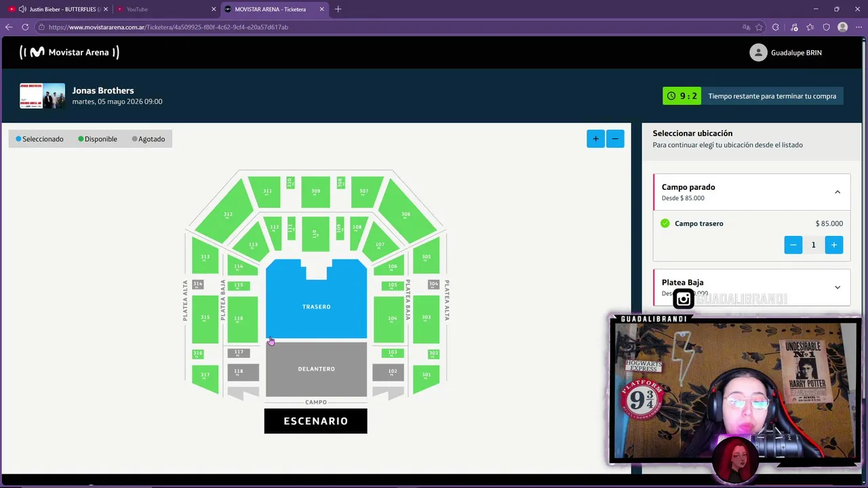Screen dimensions: 868x488
Task: Select section 103 on the map
Action: tap(393, 353)
